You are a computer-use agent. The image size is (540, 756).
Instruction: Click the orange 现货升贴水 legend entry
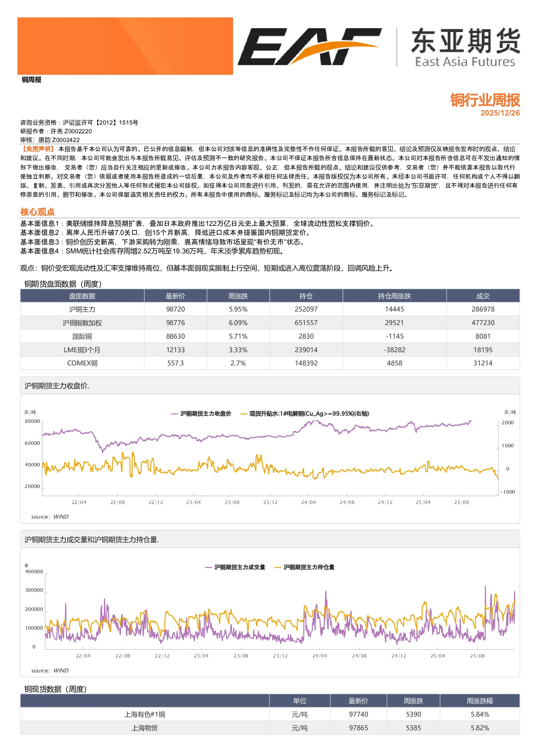click(x=305, y=414)
